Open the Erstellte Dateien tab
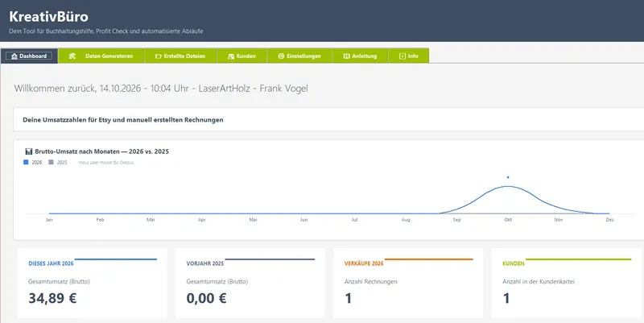Viewport: 644px width, 323px height. [180, 56]
